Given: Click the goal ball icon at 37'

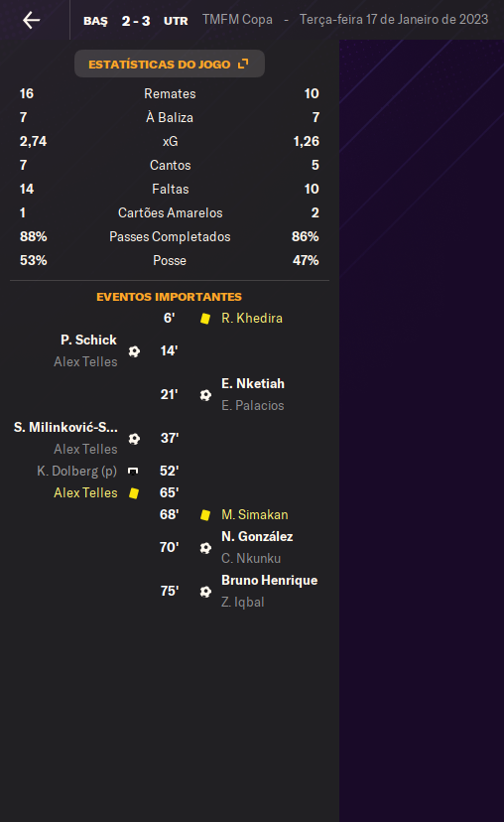Looking at the screenshot, I should (x=134, y=438).
